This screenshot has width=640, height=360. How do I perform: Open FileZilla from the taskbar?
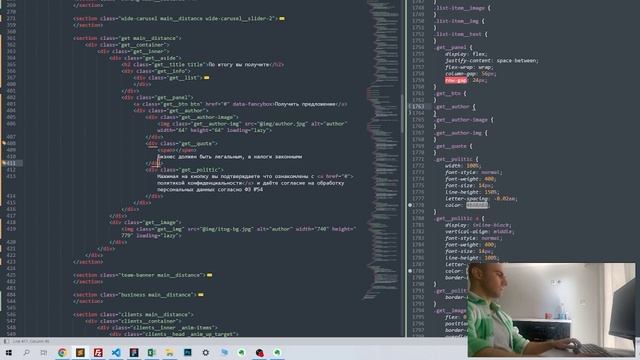[98, 353]
